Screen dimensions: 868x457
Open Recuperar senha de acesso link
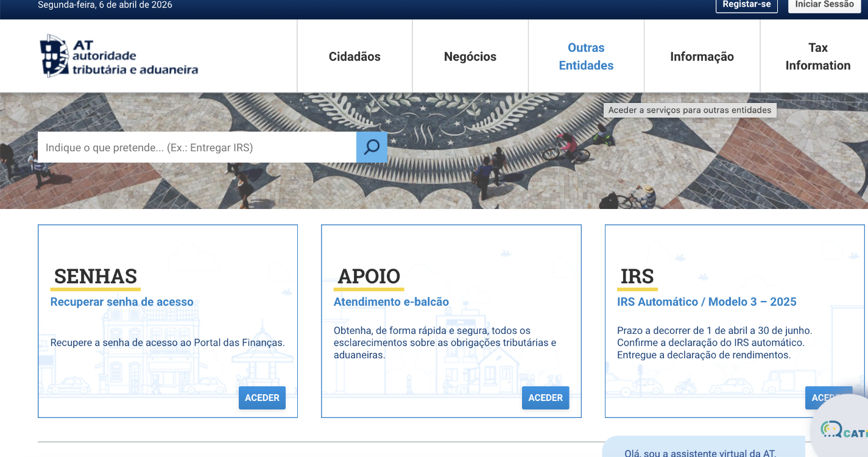coord(121,302)
